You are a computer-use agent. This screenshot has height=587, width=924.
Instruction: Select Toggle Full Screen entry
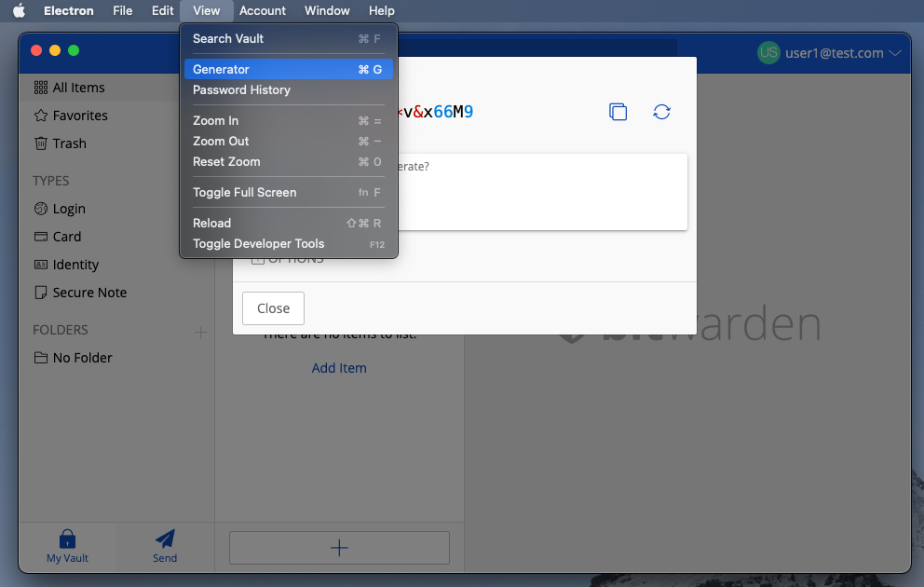click(288, 193)
